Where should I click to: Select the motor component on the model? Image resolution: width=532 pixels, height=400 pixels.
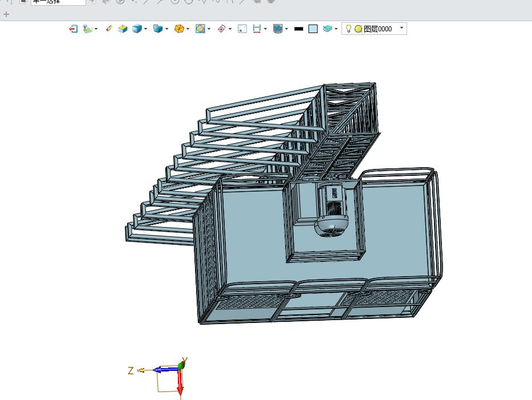(331, 210)
